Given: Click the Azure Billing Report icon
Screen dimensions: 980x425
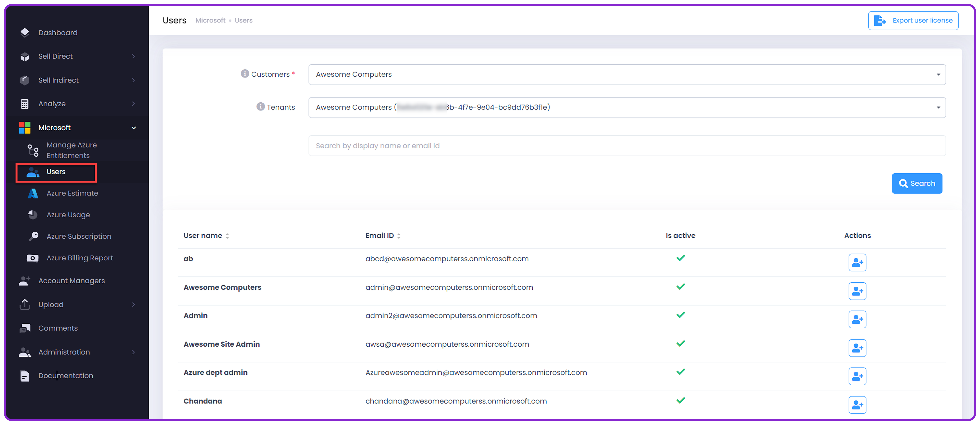Looking at the screenshot, I should click(x=33, y=258).
